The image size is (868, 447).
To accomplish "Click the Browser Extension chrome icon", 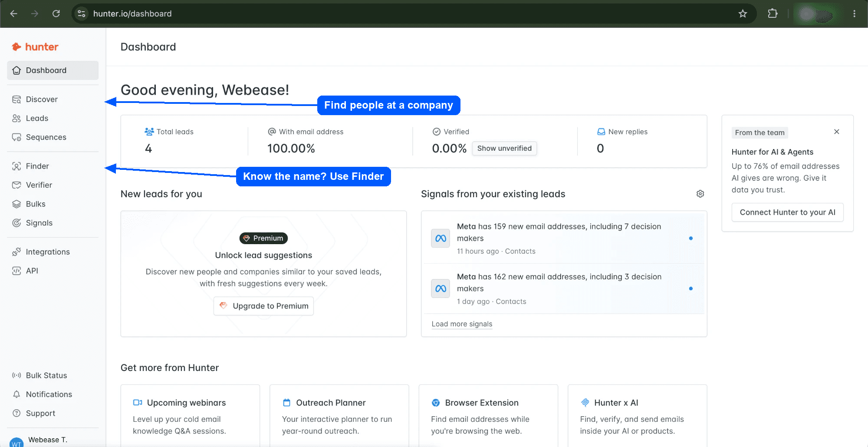I will pos(436,403).
